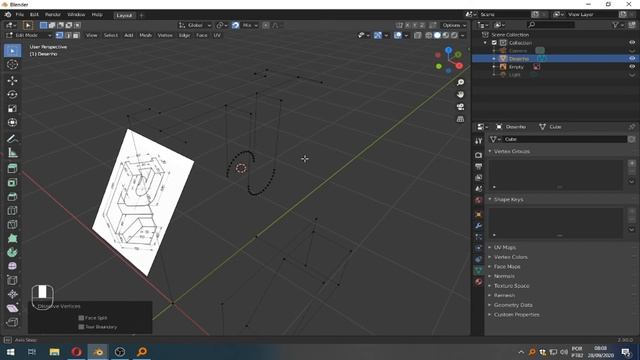The width and height of the screenshot is (640, 360).
Task: Toggle the camera view icon
Action: 460,107
